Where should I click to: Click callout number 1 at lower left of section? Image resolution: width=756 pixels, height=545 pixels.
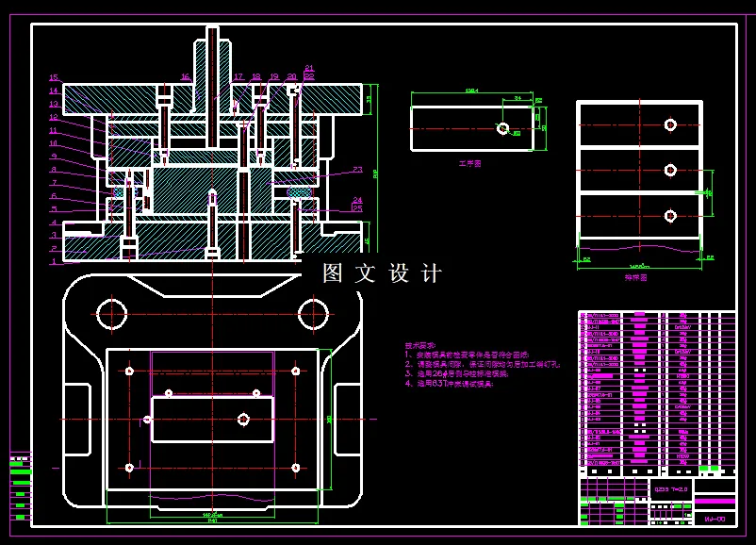[54, 261]
